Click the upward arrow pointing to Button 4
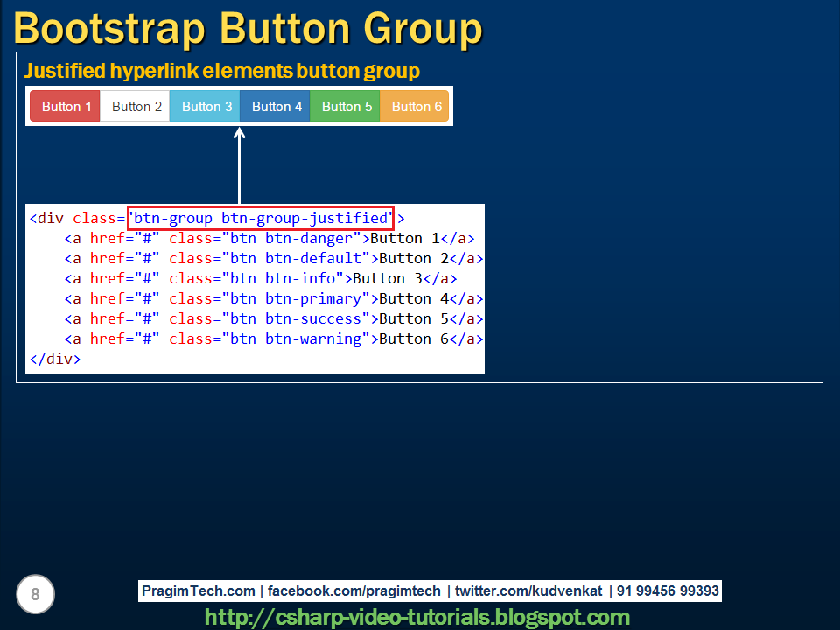This screenshot has width=840, height=630. [239, 166]
